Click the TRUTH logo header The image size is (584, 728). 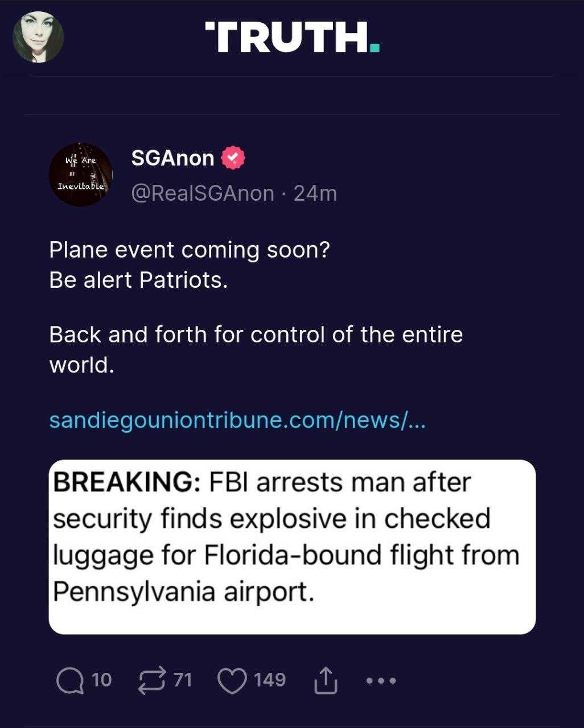point(292,36)
